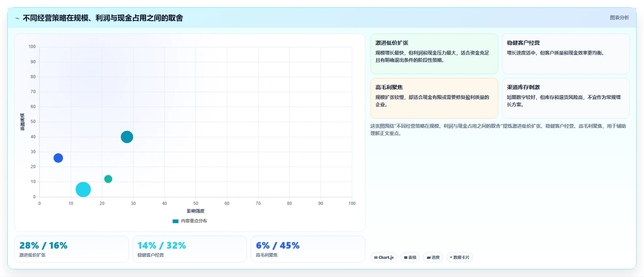The height and width of the screenshot is (277, 644).
Task: Click the 表格 tag
Action: point(410,257)
